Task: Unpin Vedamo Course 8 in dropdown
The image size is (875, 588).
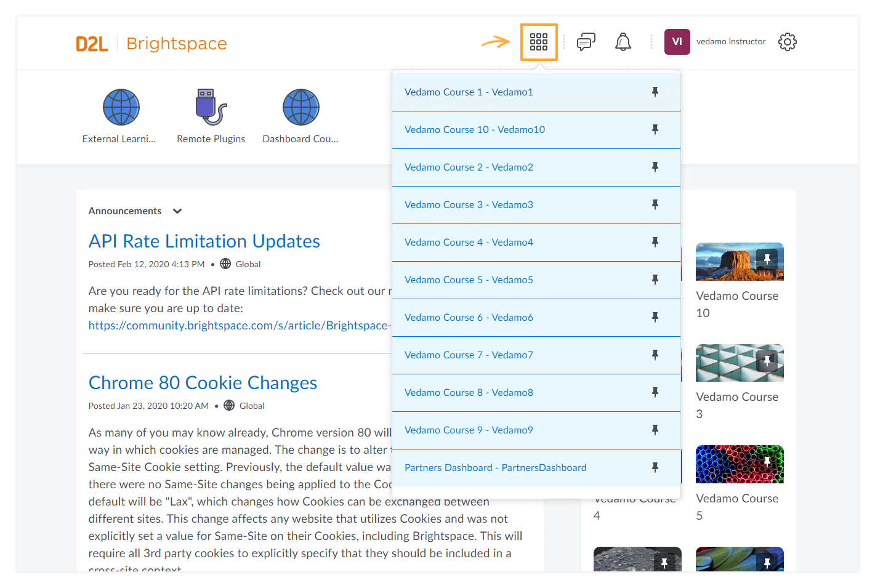Action: pyautogui.click(x=655, y=392)
